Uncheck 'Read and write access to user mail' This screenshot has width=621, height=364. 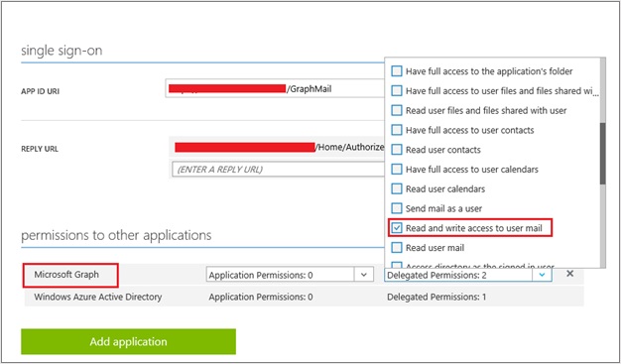coord(397,228)
